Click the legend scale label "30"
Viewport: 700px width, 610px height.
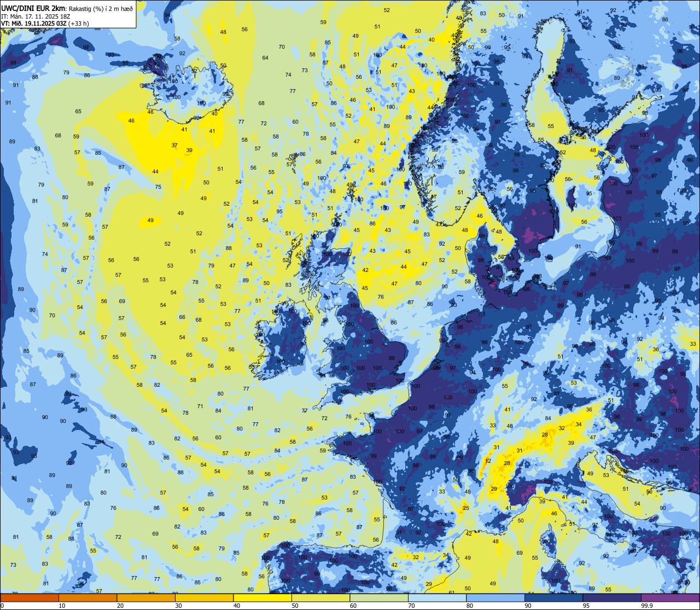click(x=178, y=606)
